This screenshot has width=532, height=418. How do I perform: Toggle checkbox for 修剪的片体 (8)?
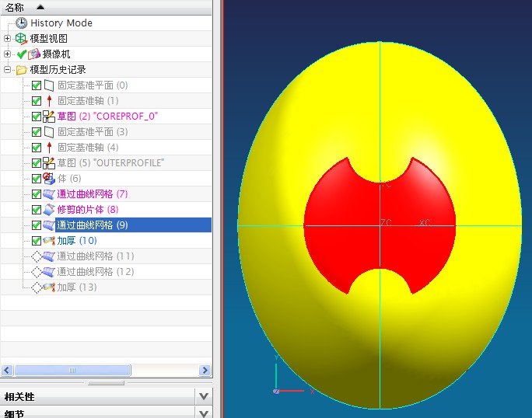37,210
